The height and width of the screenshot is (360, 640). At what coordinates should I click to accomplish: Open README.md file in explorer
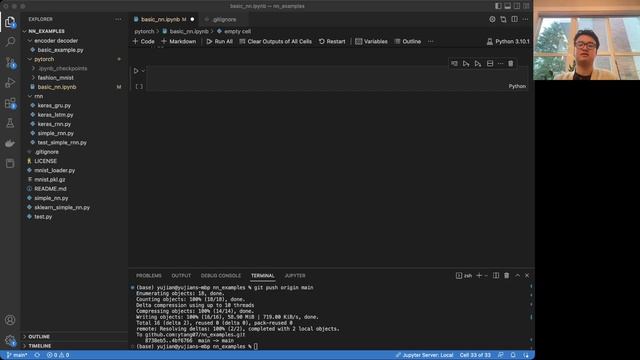click(x=50, y=189)
